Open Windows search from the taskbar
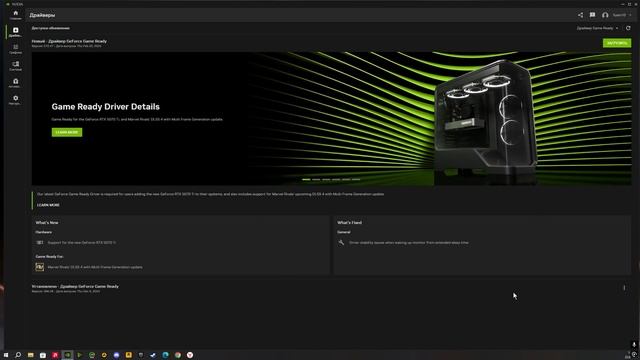Screen dimensions: 640x360 (x=18, y=355)
